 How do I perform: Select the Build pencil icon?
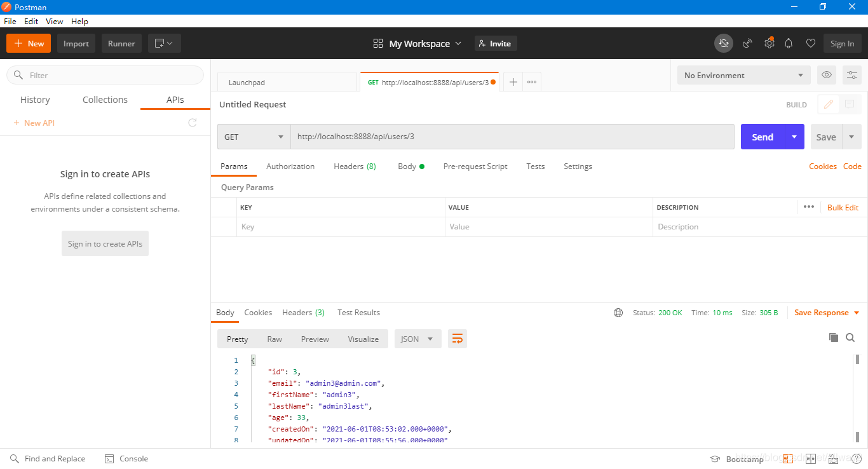tap(829, 105)
